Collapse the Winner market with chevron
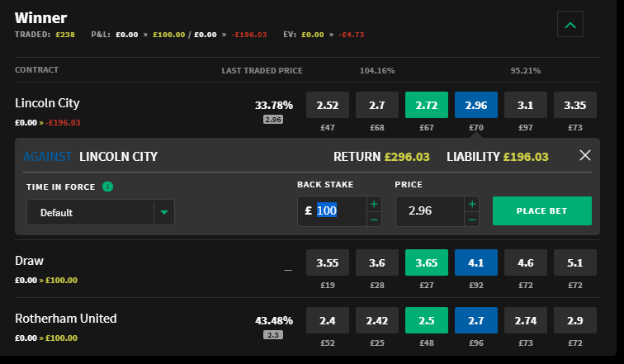The height and width of the screenshot is (364, 624). (x=570, y=24)
